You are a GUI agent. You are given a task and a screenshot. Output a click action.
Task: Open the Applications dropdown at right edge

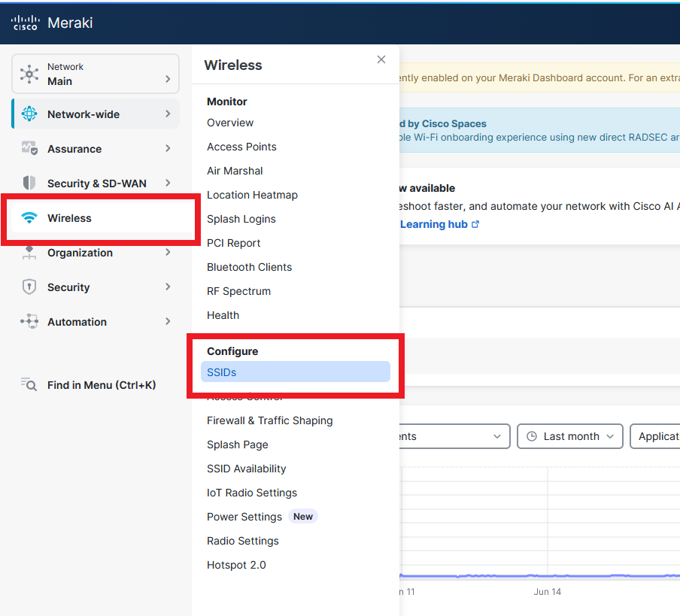(x=655, y=436)
